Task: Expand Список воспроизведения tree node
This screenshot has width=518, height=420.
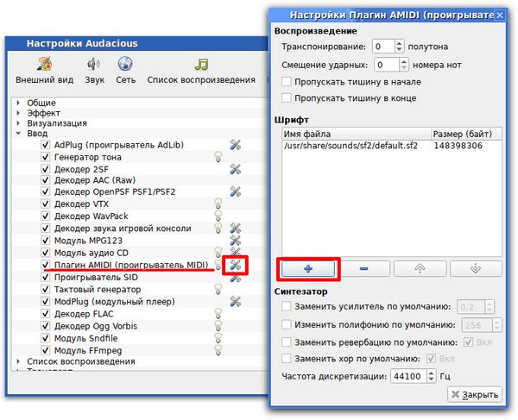Action: 18,361
